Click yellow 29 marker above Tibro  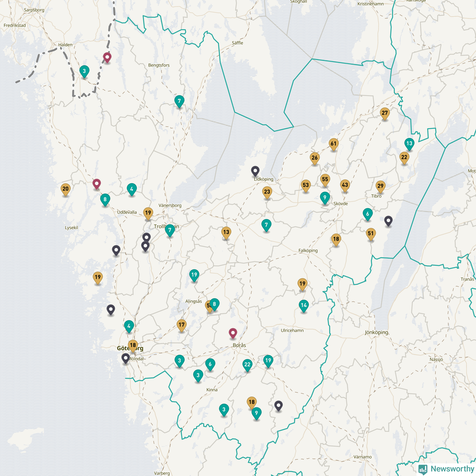[380, 186]
